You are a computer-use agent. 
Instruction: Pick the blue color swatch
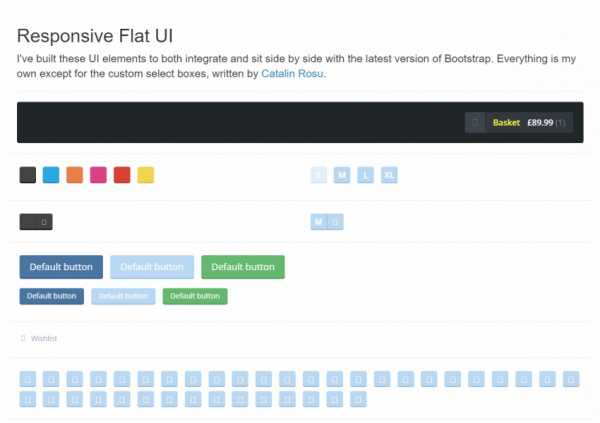pos(51,175)
